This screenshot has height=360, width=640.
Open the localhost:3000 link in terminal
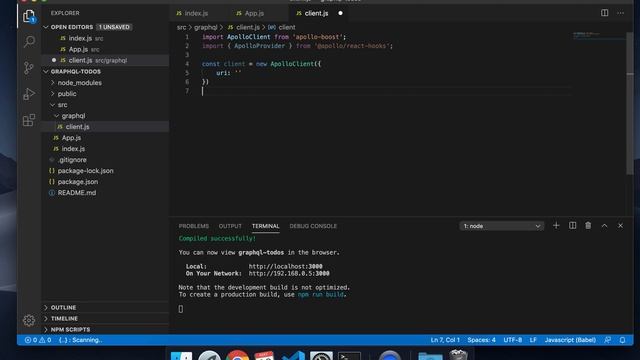click(x=285, y=267)
